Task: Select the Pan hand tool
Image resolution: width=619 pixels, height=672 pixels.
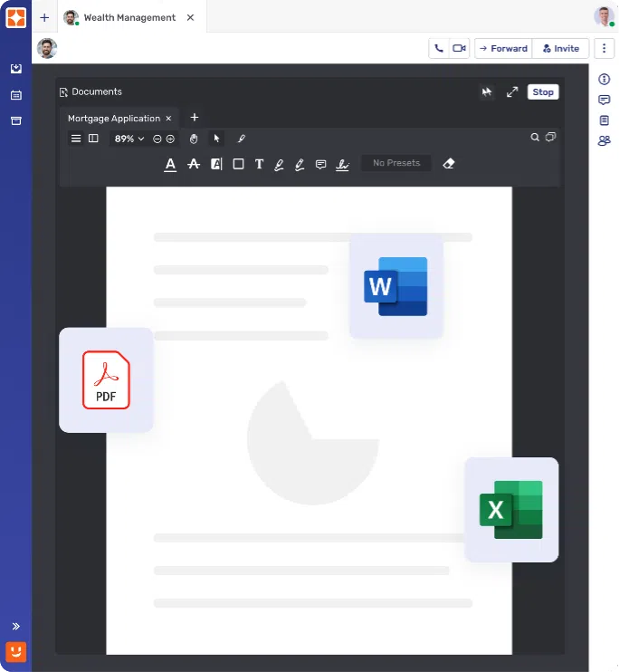Action: click(x=194, y=139)
